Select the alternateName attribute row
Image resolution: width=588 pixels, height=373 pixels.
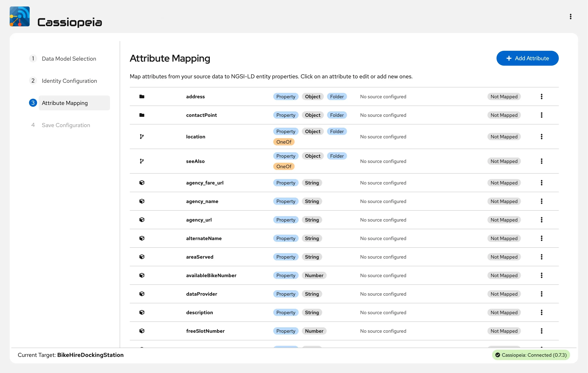click(x=204, y=238)
